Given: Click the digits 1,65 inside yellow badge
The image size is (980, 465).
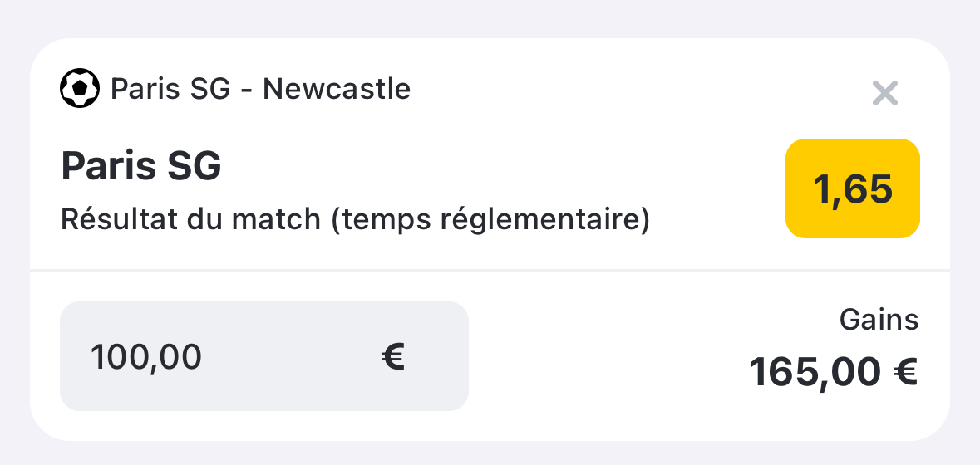Looking at the screenshot, I should [x=853, y=188].
